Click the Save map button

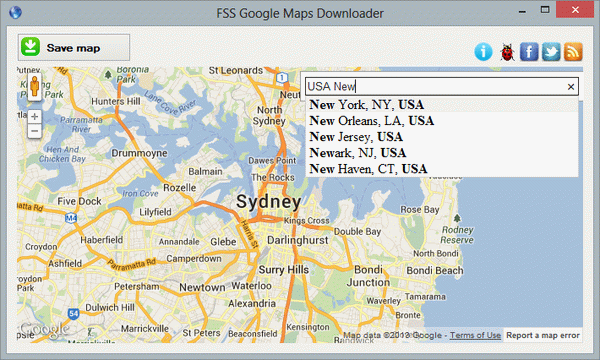point(73,47)
